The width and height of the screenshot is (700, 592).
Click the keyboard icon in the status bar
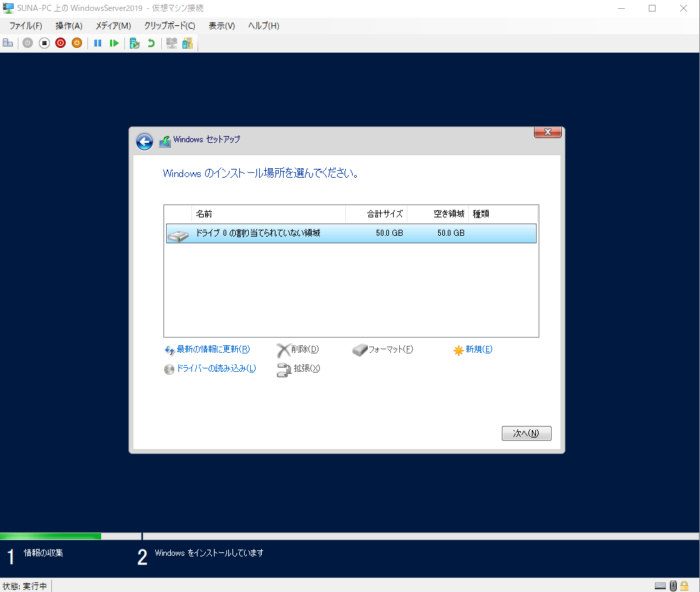[660, 586]
